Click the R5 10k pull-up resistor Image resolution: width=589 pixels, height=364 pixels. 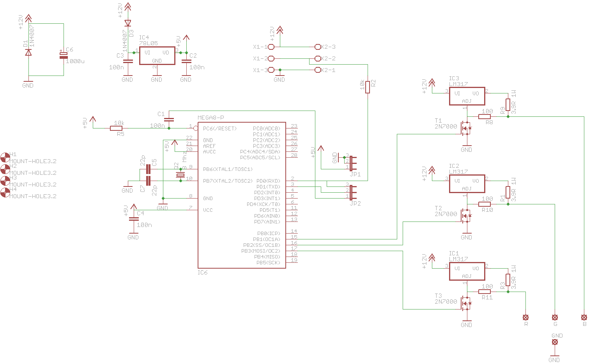[x=117, y=128]
